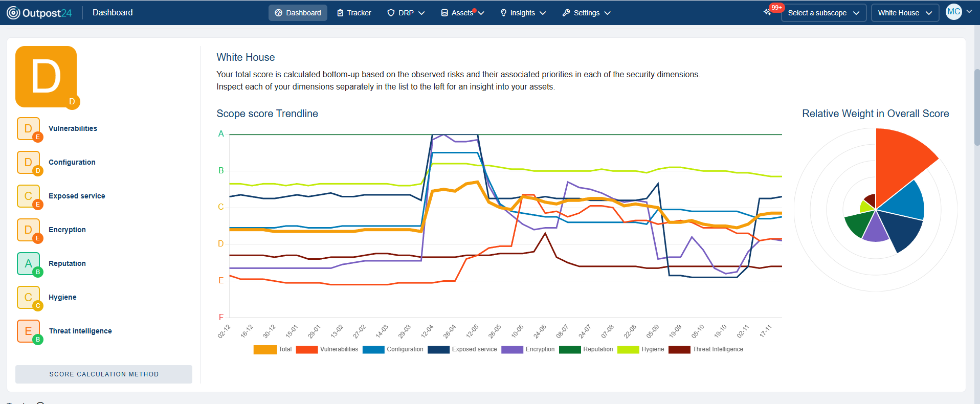This screenshot has width=980, height=404.
Task: Click the large overall D score tile
Action: pyautogui.click(x=46, y=77)
